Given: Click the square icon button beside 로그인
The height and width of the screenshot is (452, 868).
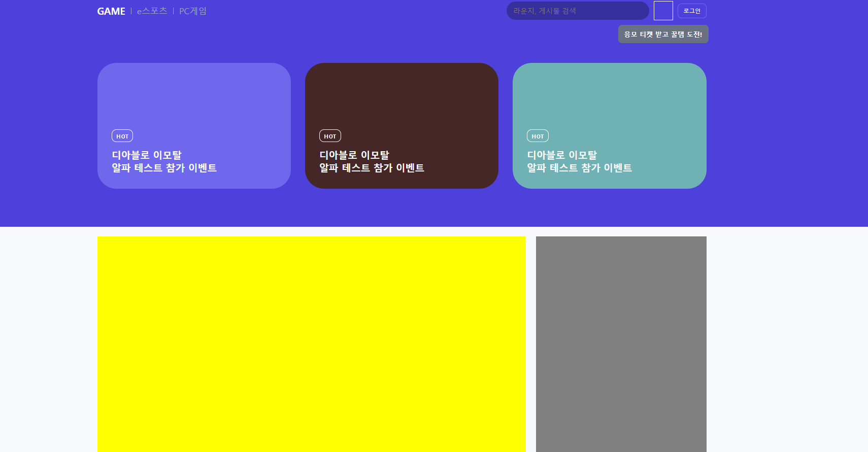Looking at the screenshot, I should (x=663, y=11).
